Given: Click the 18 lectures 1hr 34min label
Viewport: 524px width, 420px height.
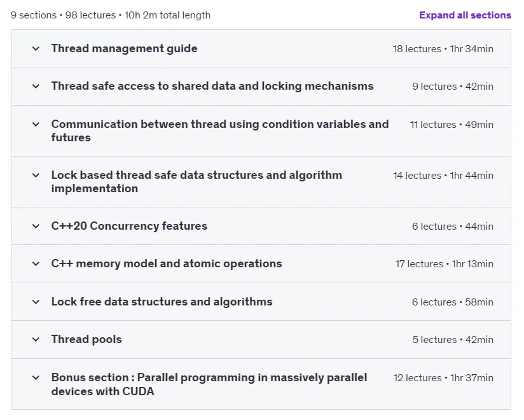Looking at the screenshot, I should (x=443, y=49).
